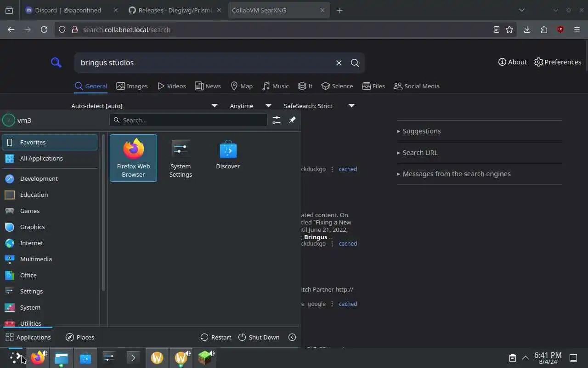This screenshot has height=368, width=588.
Task: Toggle reader view in address bar
Action: pos(496,29)
